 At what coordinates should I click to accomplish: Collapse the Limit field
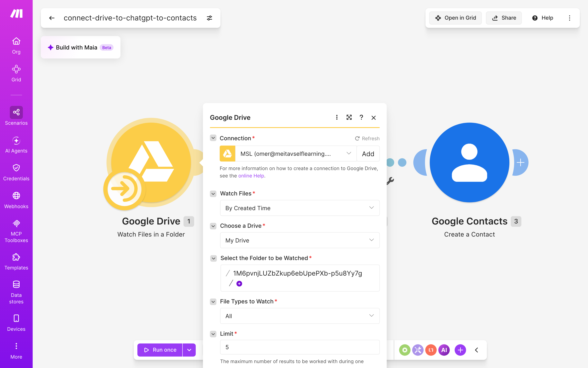pos(213,334)
